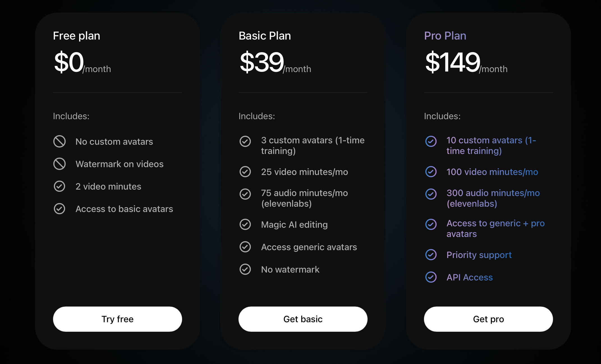Click the checkmark beside No watermark
This screenshot has height=364, width=601.
pos(245,269)
